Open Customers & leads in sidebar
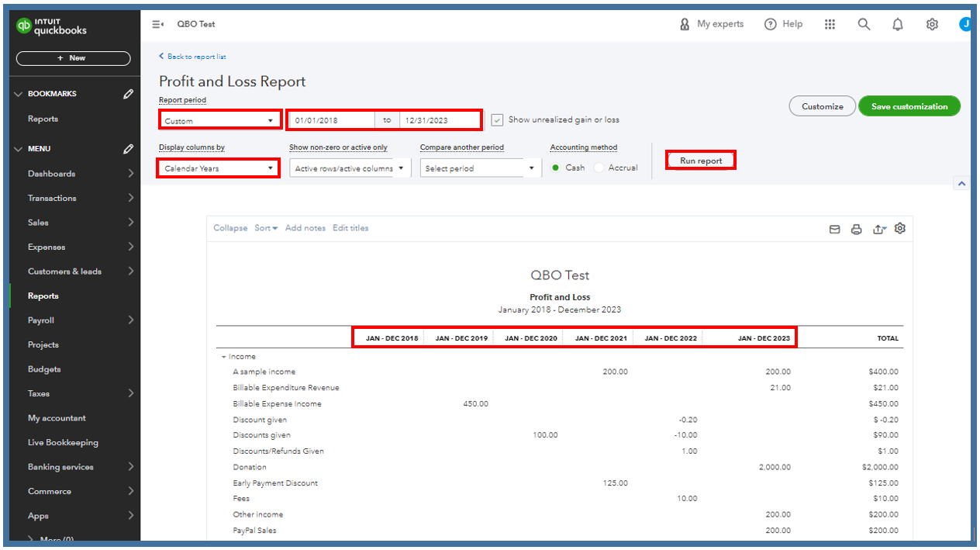Image resolution: width=980 pixels, height=550 pixels. tap(64, 272)
